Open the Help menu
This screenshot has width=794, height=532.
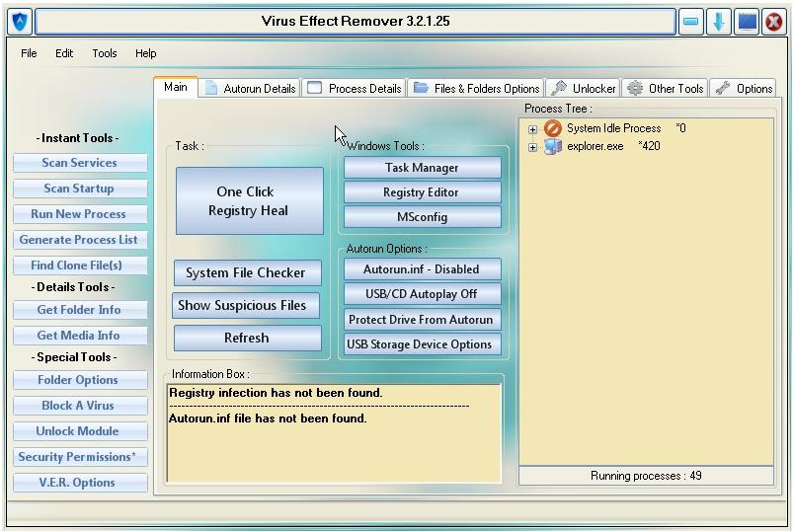146,53
